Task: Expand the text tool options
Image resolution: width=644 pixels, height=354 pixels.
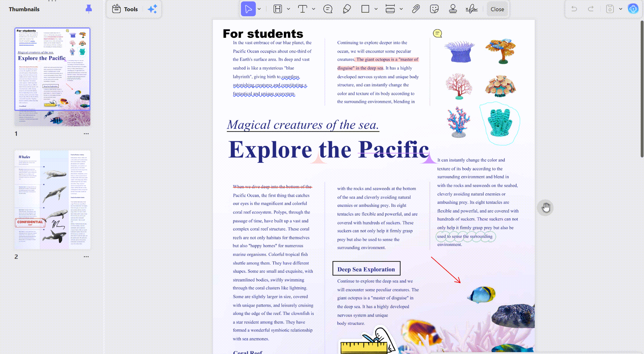Action: tap(313, 9)
